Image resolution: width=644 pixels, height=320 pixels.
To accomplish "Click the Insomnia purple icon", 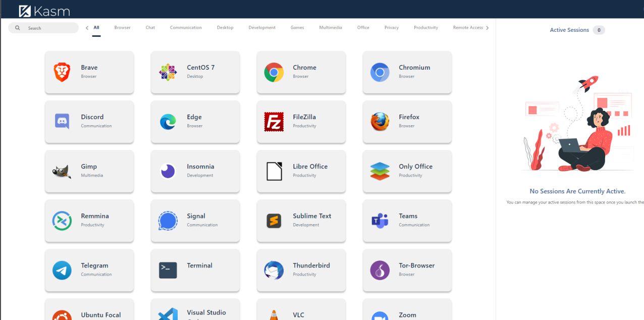I will [x=168, y=171].
